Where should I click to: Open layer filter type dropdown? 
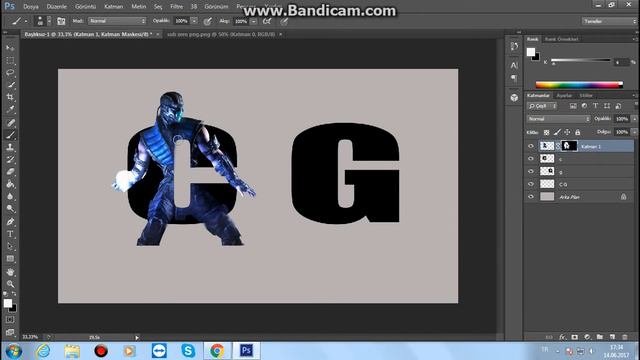tap(542, 106)
